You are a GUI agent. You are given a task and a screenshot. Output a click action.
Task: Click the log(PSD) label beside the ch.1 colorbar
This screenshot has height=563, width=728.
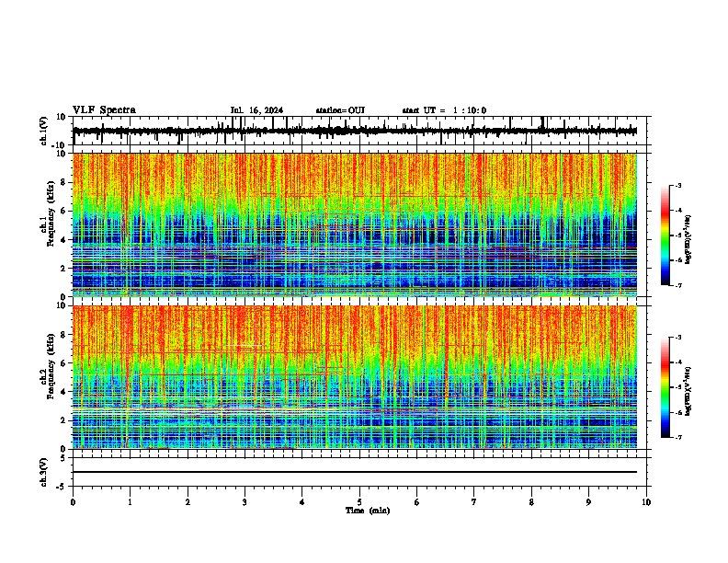pyautogui.click(x=688, y=240)
